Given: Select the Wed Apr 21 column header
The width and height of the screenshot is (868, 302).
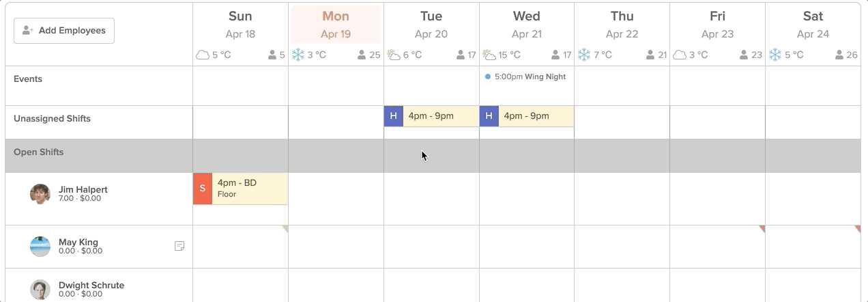Looking at the screenshot, I should pyautogui.click(x=526, y=25).
